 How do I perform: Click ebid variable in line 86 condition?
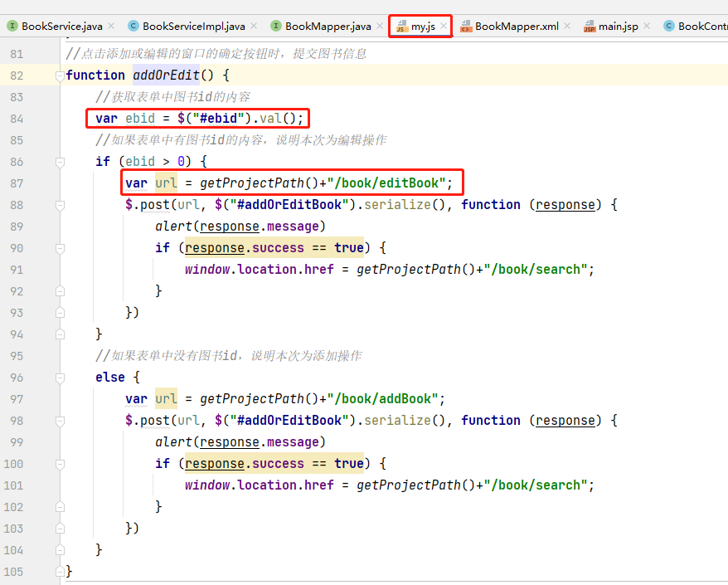140,161
